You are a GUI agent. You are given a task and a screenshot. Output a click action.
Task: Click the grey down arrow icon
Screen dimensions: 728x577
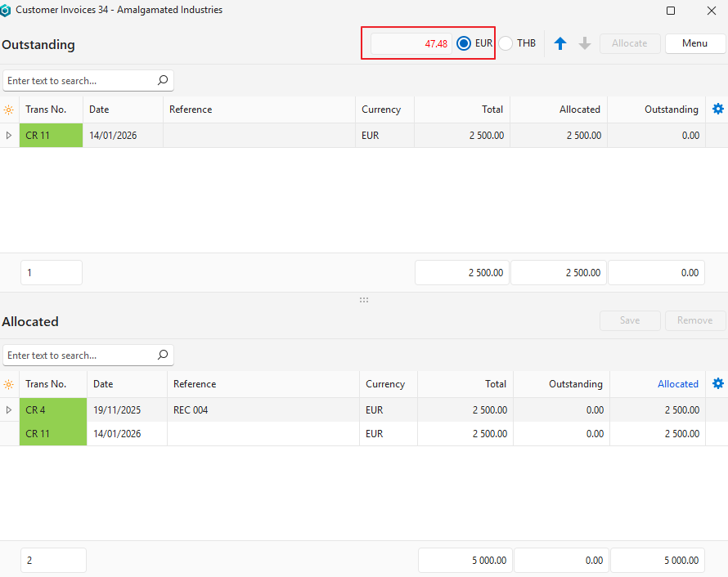585,43
